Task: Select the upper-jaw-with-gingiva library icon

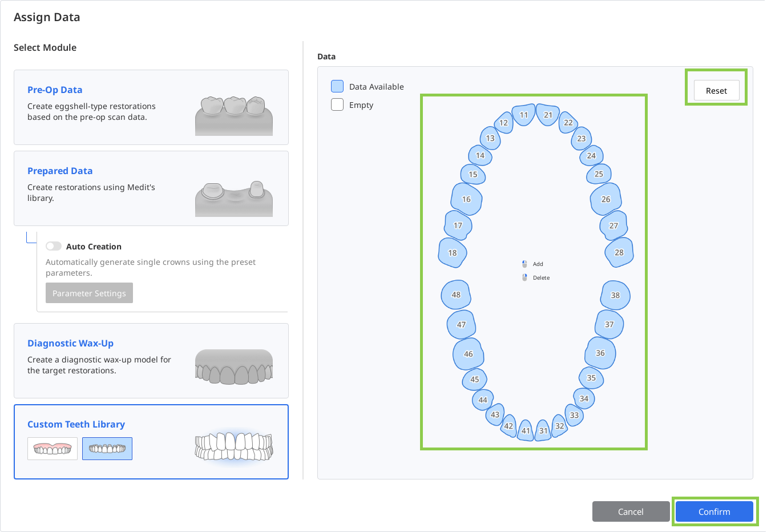Action: point(53,449)
